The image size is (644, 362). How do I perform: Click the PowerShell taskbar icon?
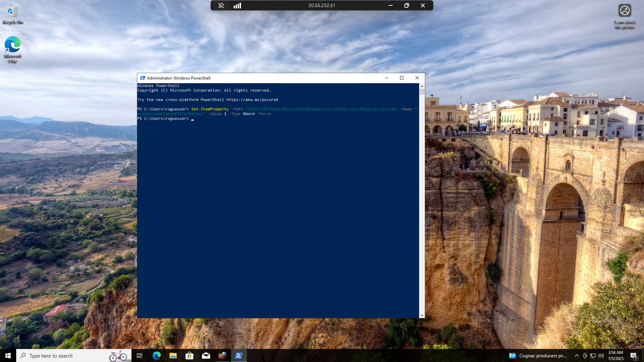(x=239, y=356)
